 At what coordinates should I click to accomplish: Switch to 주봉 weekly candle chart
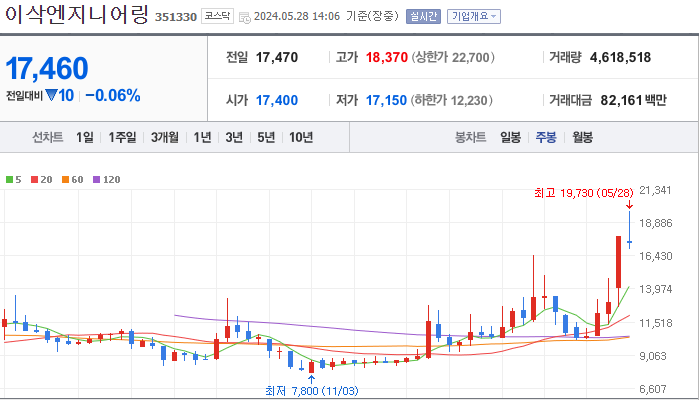click(x=546, y=137)
